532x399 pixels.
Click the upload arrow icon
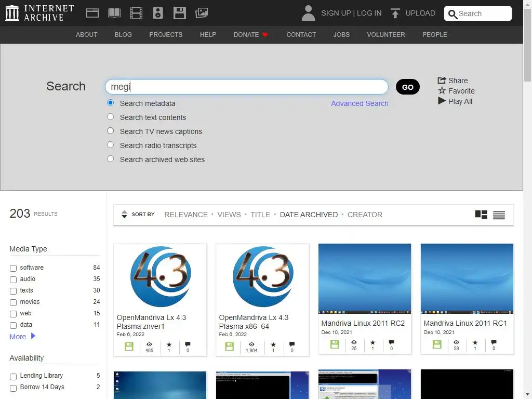(x=395, y=13)
